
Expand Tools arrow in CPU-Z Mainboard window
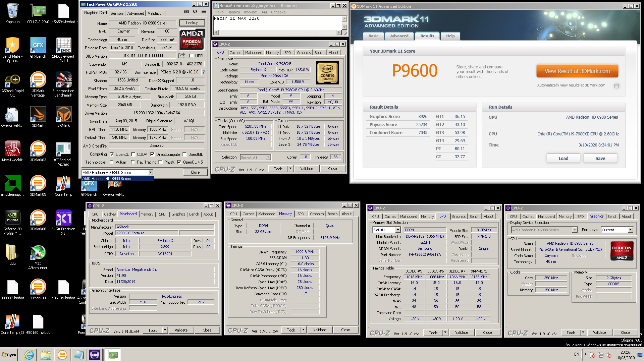coord(165,330)
